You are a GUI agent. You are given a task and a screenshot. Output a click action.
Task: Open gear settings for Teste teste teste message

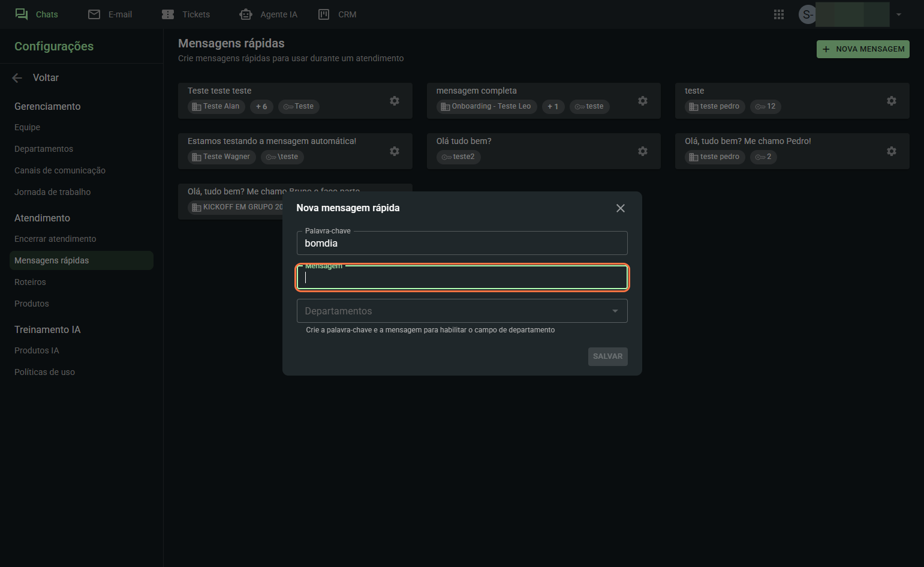[x=395, y=101]
